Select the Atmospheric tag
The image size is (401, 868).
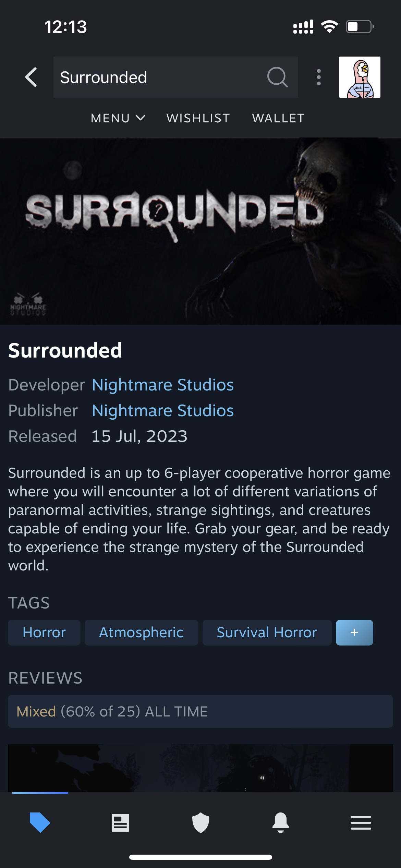tap(141, 632)
